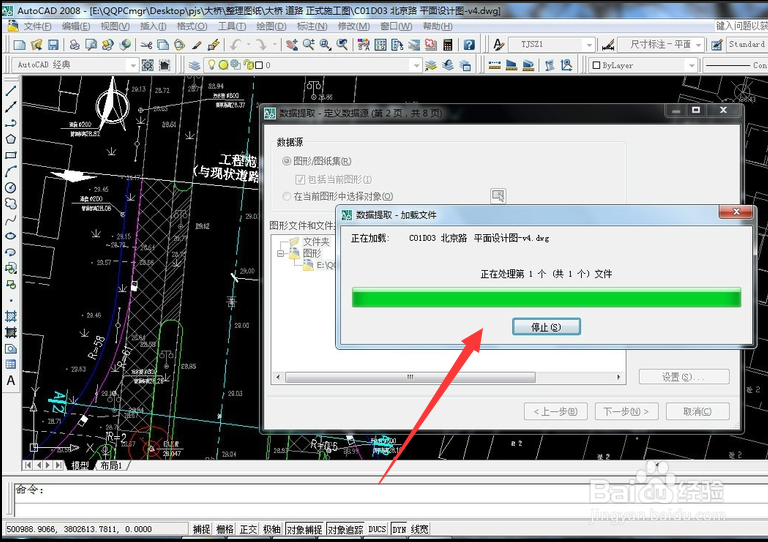Screen dimensions: 768x542
Task: Select the 在当前图形中选择对象 radio button
Action: pos(287,196)
